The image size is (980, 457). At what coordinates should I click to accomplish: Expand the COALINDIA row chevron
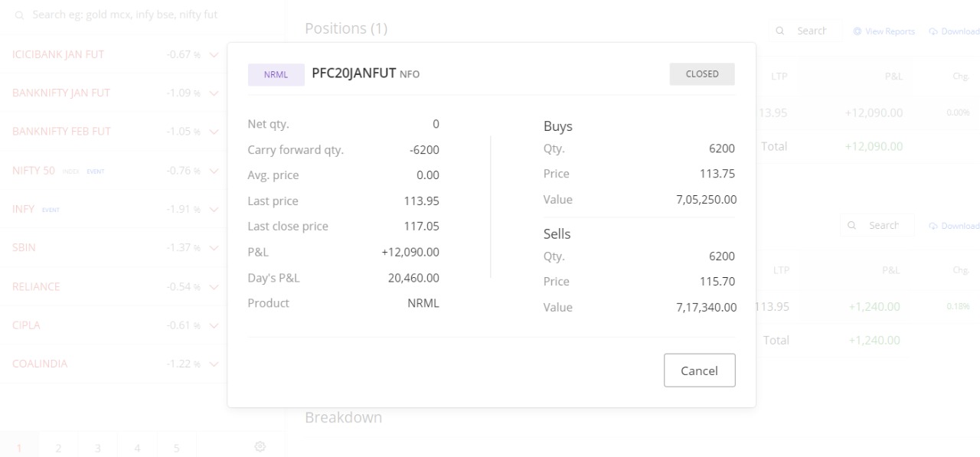[x=213, y=364]
